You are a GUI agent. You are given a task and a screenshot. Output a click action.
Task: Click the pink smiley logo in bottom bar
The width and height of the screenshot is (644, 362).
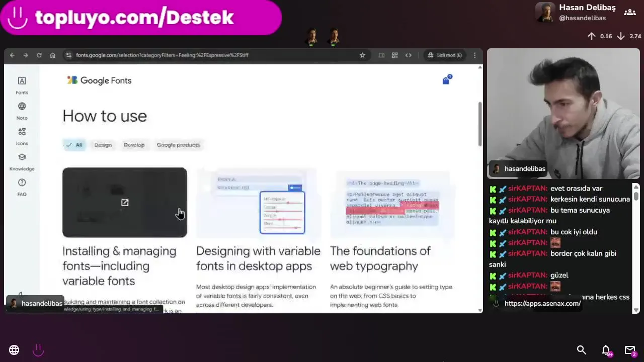tap(38, 350)
